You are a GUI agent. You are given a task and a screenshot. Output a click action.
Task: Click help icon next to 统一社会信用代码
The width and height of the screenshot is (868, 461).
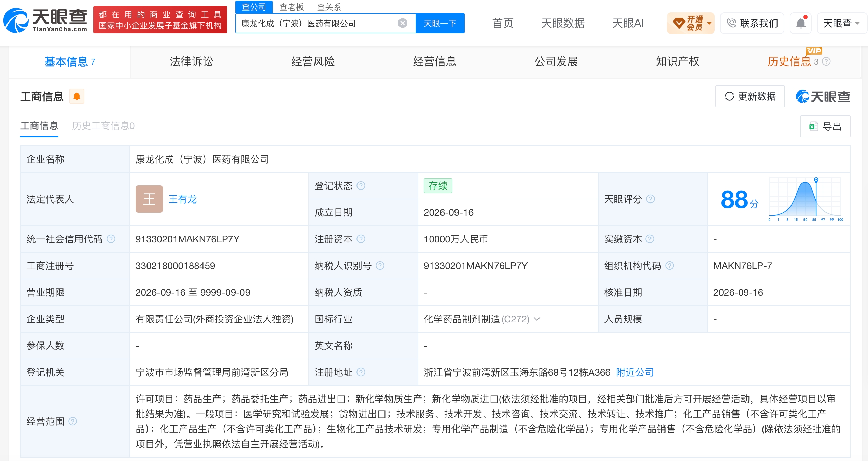coord(111,239)
